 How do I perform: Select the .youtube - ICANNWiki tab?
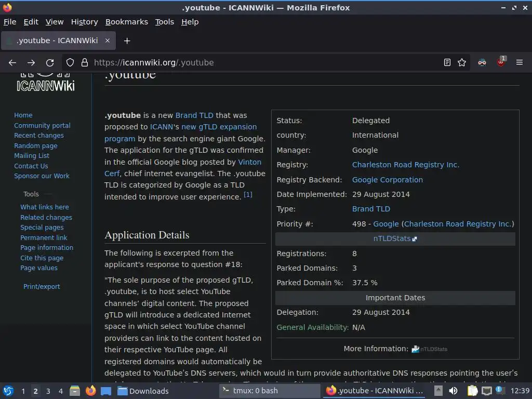[58, 41]
